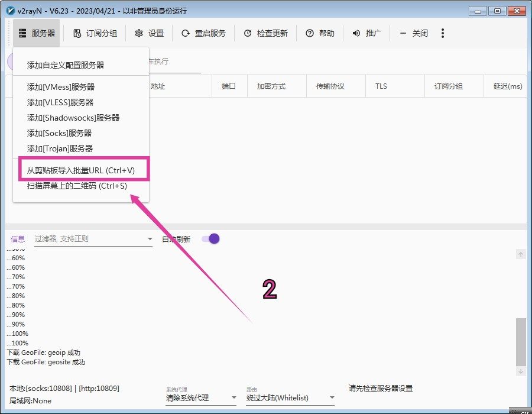
Task: Click the check update icon
Action: click(248, 33)
